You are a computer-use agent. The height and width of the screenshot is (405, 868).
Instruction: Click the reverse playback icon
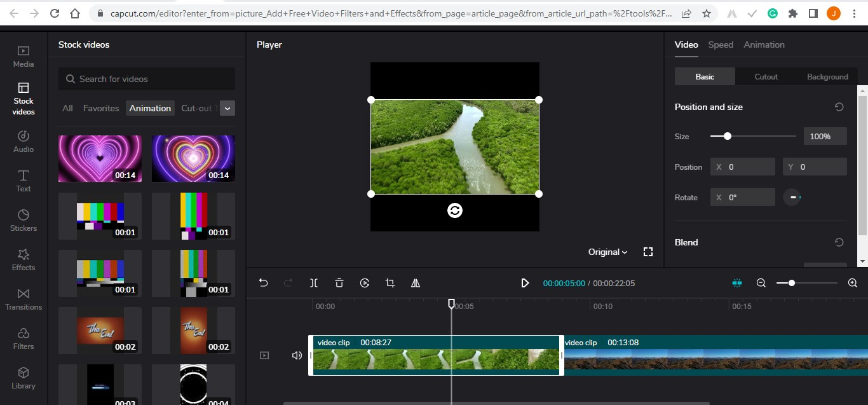click(365, 283)
